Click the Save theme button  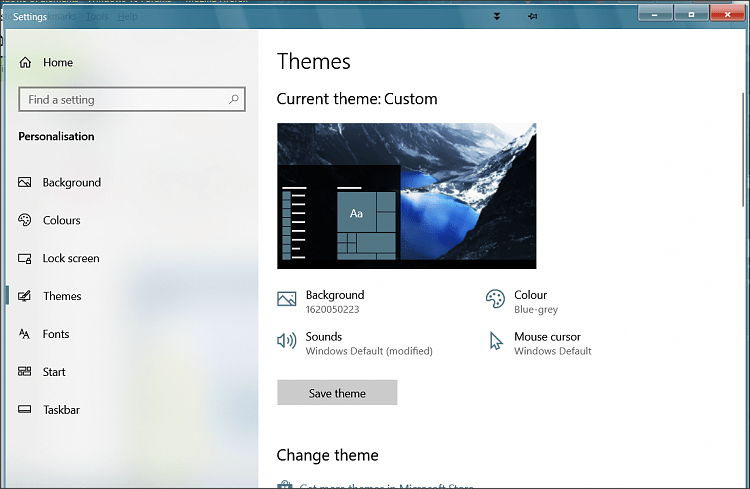(x=337, y=393)
